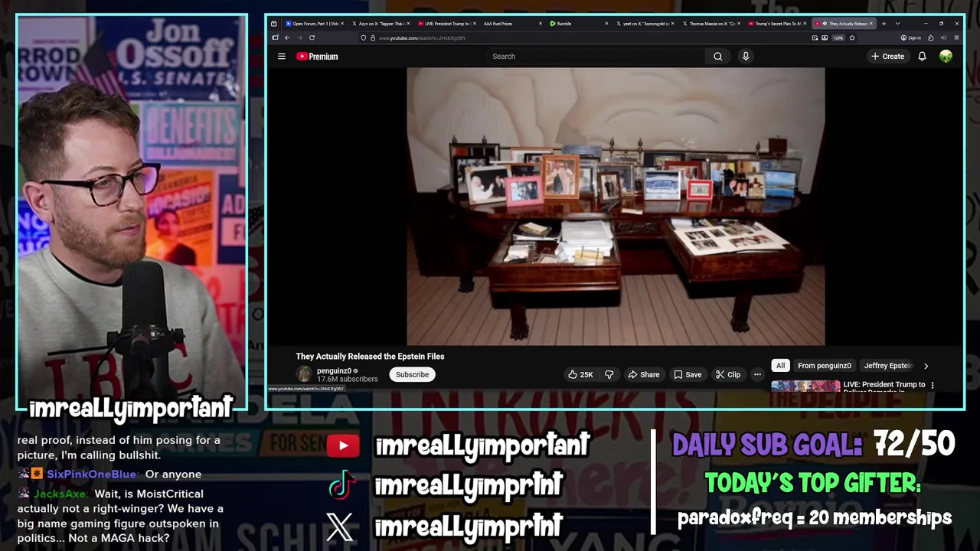Dislike the video using thumbs down
The height and width of the screenshot is (551, 980).
coord(609,374)
